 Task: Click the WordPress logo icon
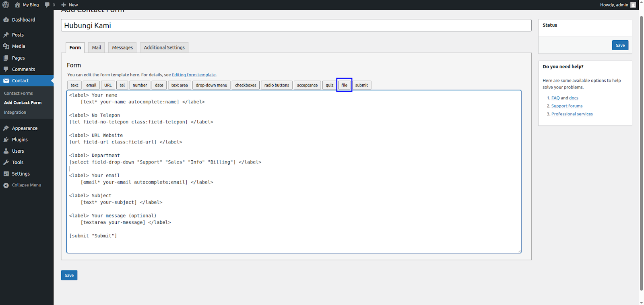pos(6,5)
